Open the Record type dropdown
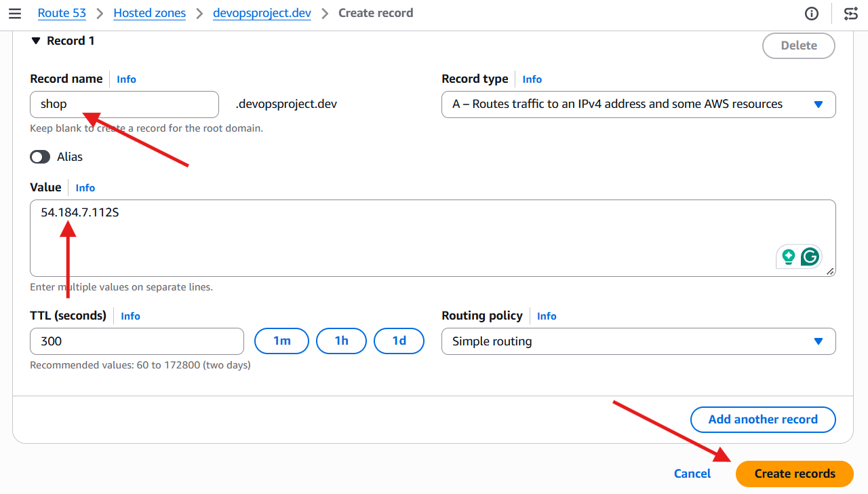The image size is (868, 494). (638, 104)
